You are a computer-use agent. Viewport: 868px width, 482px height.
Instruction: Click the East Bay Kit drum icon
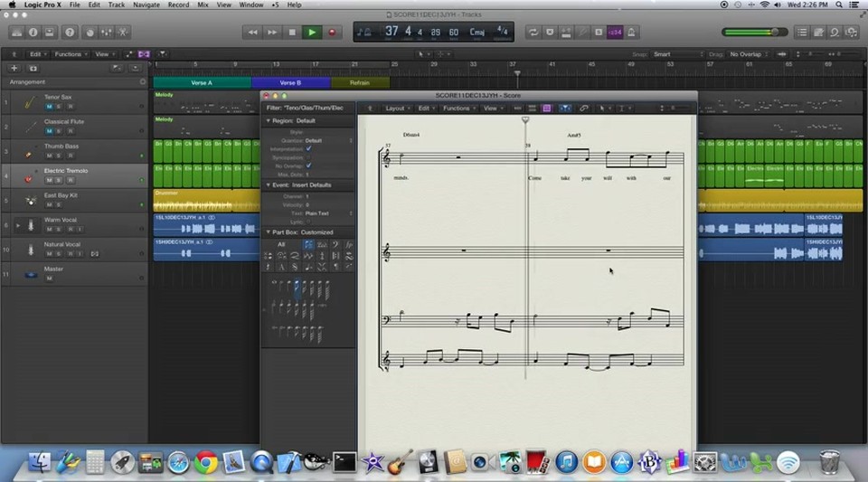[31, 201]
